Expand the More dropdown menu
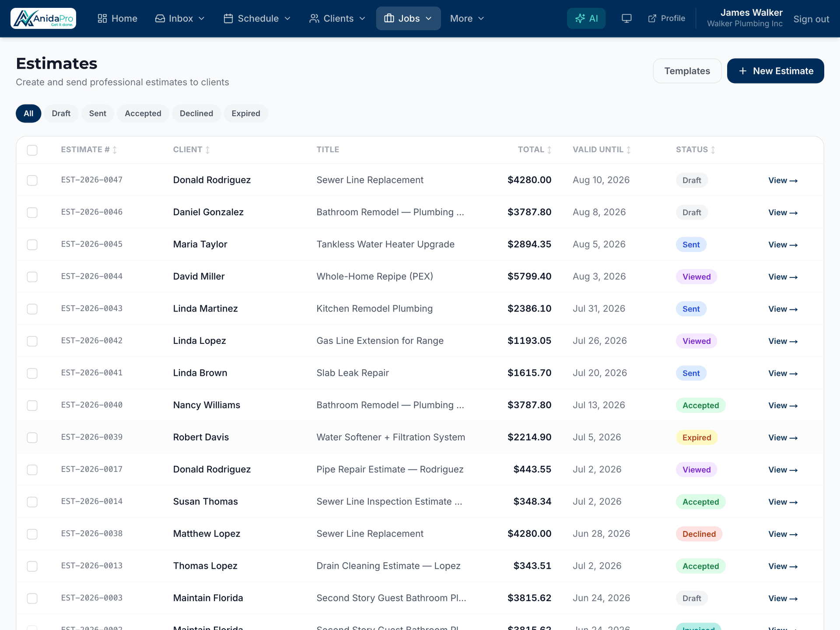The width and height of the screenshot is (840, 630). click(x=467, y=18)
